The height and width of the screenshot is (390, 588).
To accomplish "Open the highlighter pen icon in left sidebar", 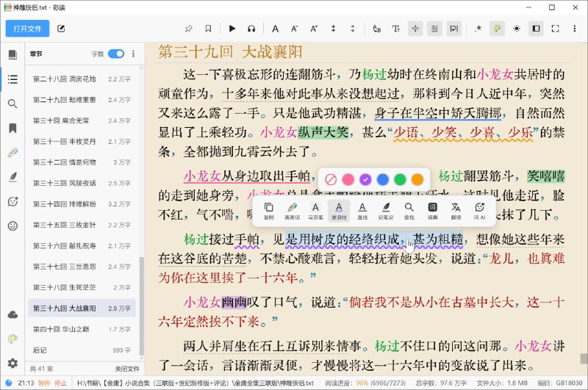I will tap(12, 153).
